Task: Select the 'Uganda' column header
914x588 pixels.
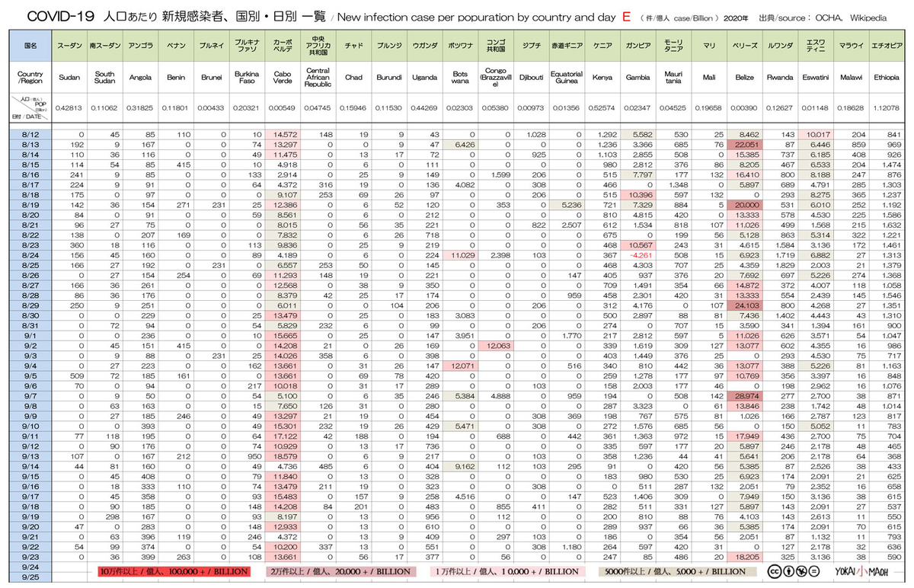Action: click(424, 78)
